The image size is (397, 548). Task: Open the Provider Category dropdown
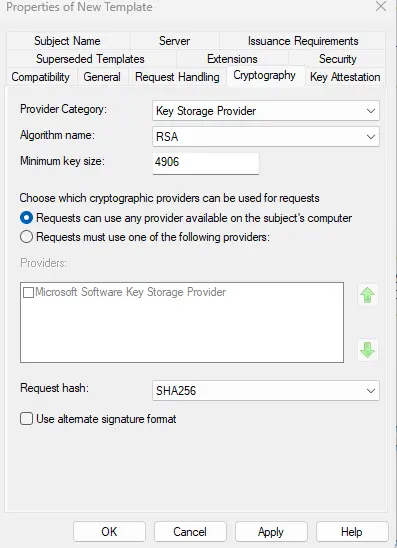pyautogui.click(x=266, y=111)
